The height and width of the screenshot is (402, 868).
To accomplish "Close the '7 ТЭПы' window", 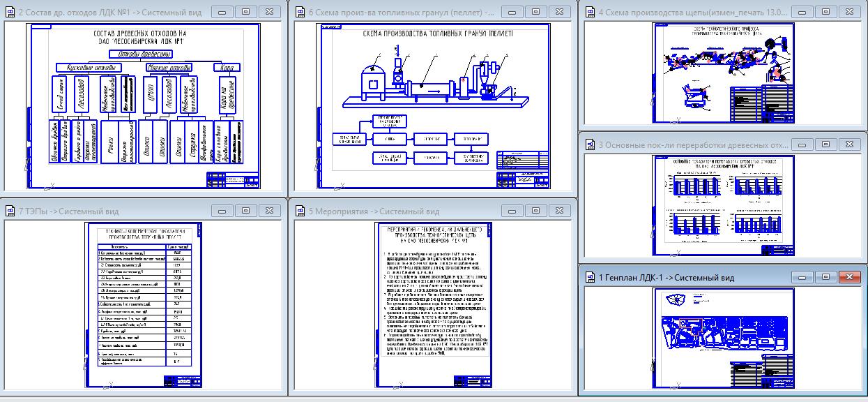I will 270,211.
